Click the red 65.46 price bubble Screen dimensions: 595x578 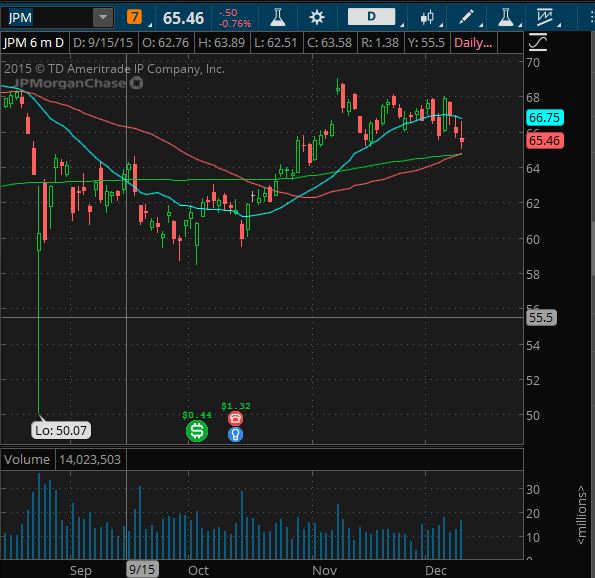point(545,140)
